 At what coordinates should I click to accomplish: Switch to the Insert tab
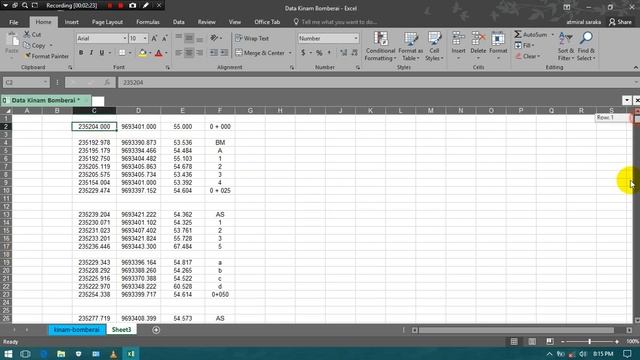(x=71, y=22)
